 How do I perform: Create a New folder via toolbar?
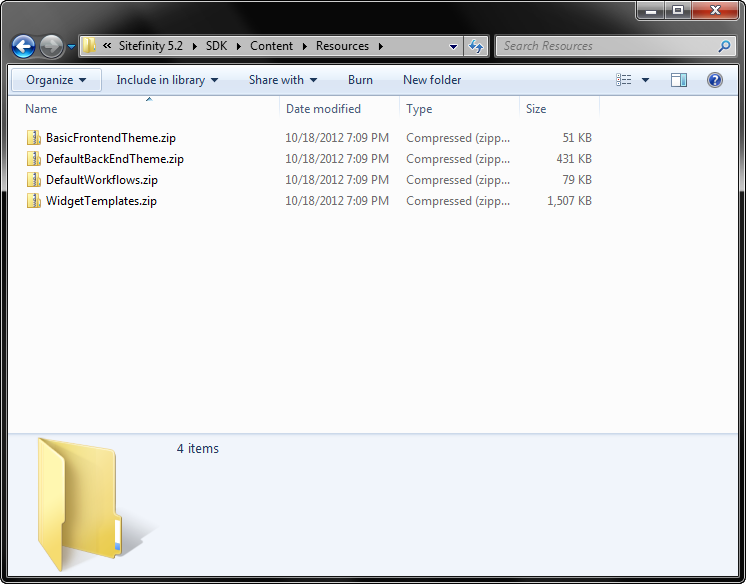pyautogui.click(x=432, y=80)
